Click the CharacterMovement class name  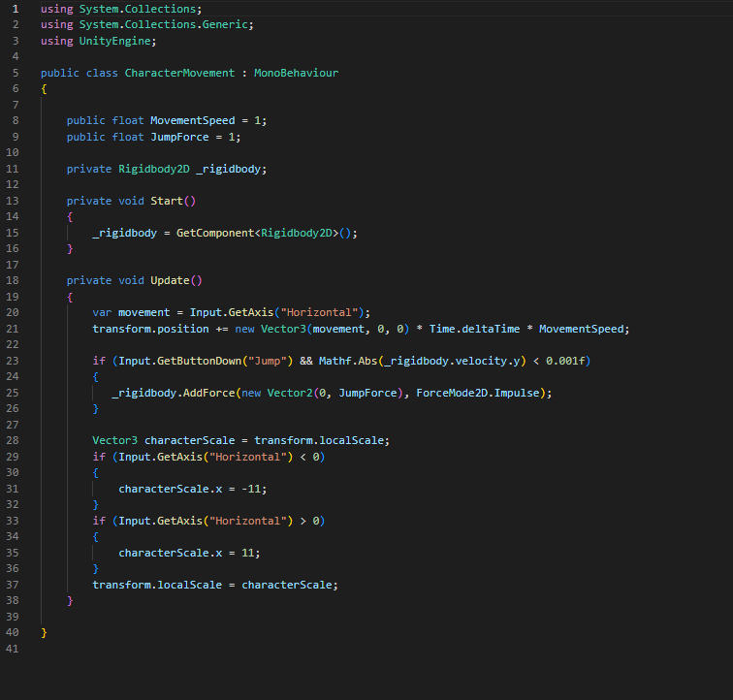click(179, 73)
